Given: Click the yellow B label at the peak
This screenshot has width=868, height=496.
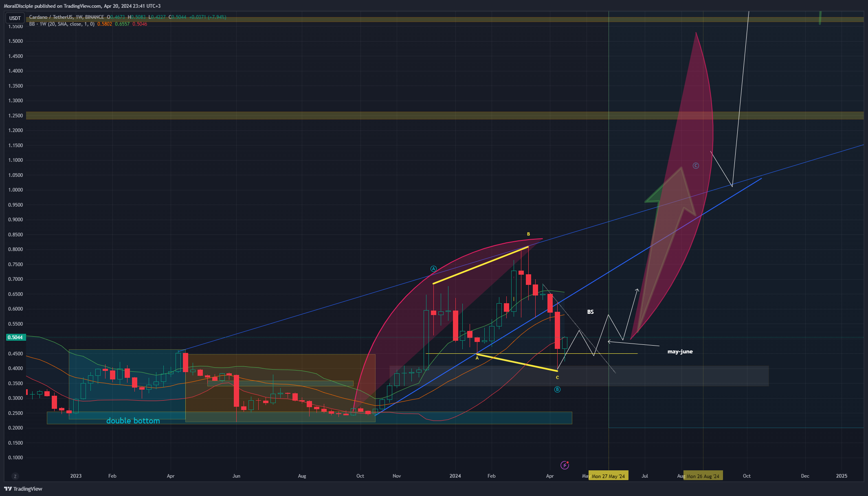Looking at the screenshot, I should point(528,234).
